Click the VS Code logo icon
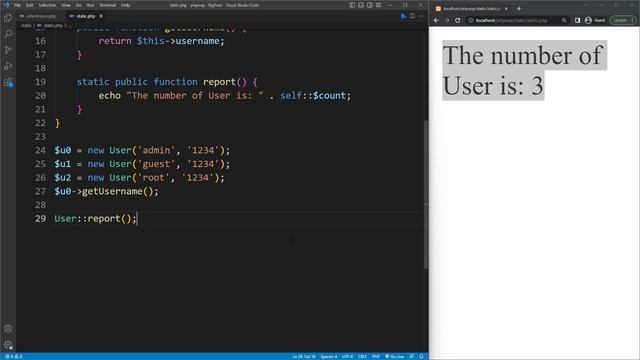This screenshot has height=360, width=640. tap(6, 5)
